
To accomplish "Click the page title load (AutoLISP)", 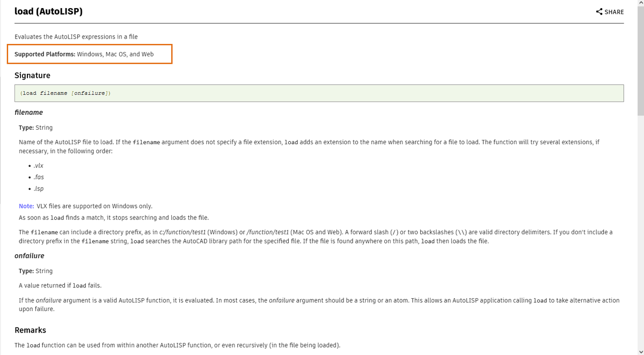I will click(x=49, y=11).
